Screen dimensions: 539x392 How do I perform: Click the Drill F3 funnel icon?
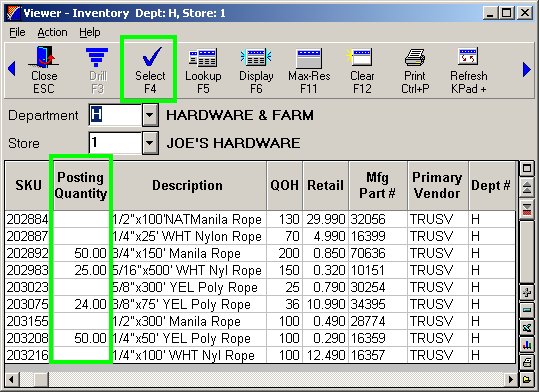97,57
